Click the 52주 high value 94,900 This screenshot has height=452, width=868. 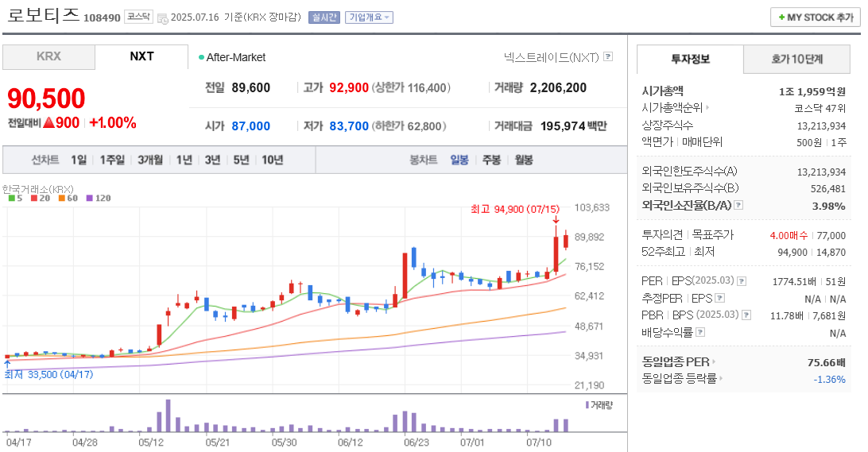(792, 253)
